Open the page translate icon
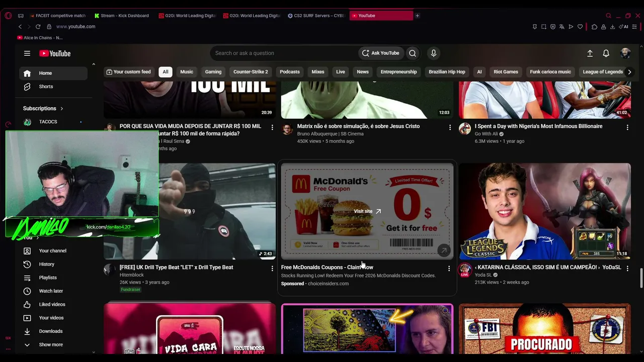The width and height of the screenshot is (644, 362). click(x=562, y=27)
